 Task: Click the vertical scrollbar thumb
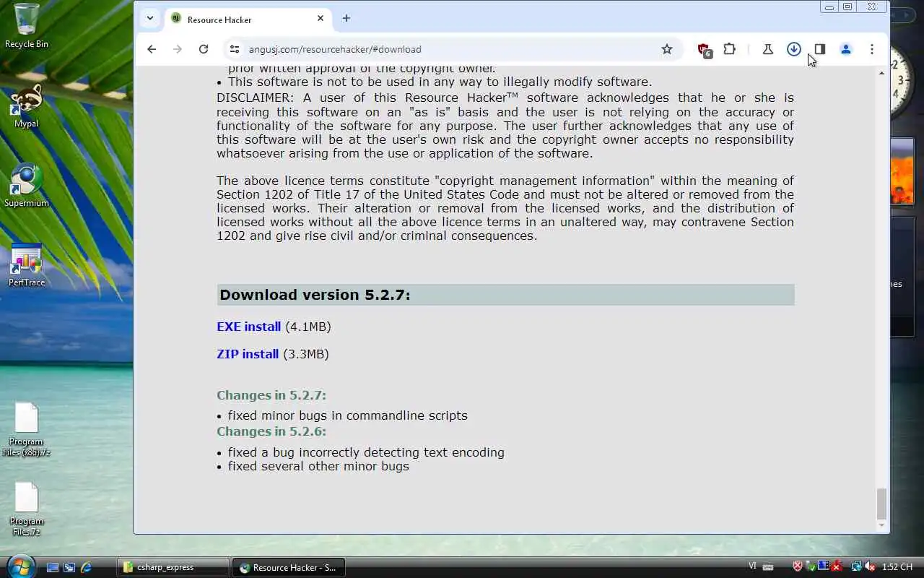[x=881, y=504]
